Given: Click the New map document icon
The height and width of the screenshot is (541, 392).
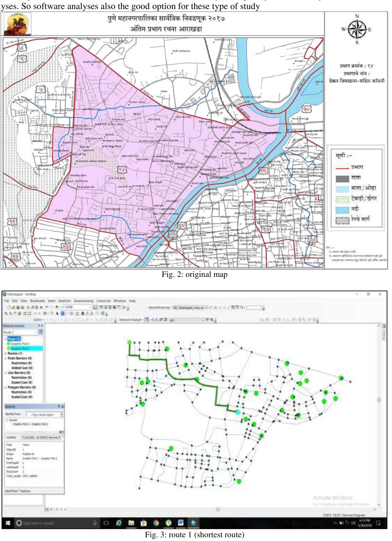Looking at the screenshot, I should [x=9, y=307].
